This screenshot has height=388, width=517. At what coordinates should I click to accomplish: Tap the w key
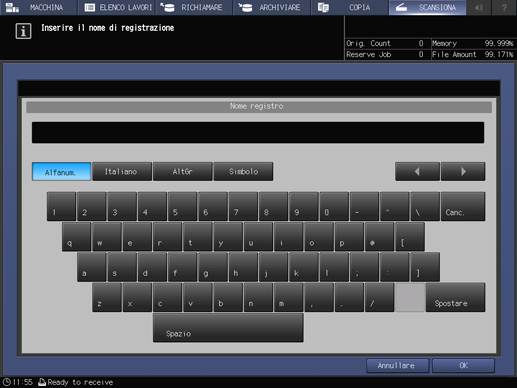pyautogui.click(x=107, y=237)
